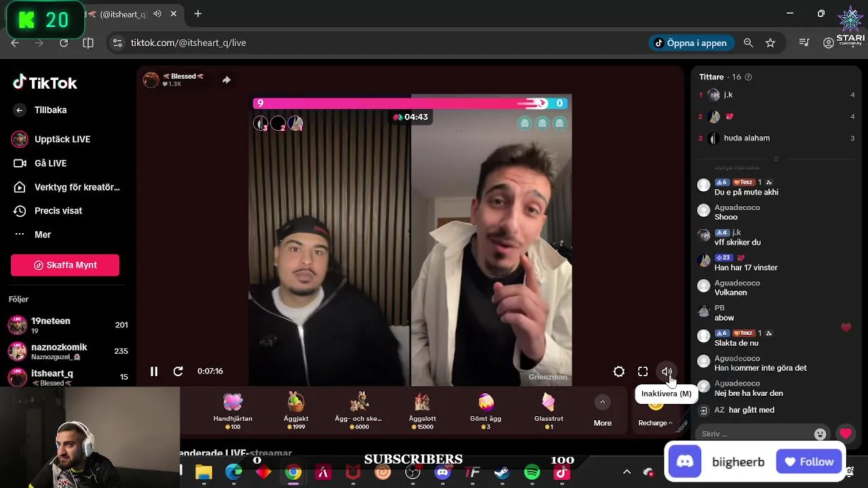Click the Skaffa Mynt button
Screen dimensions: 868x488
pyautogui.click(x=65, y=265)
